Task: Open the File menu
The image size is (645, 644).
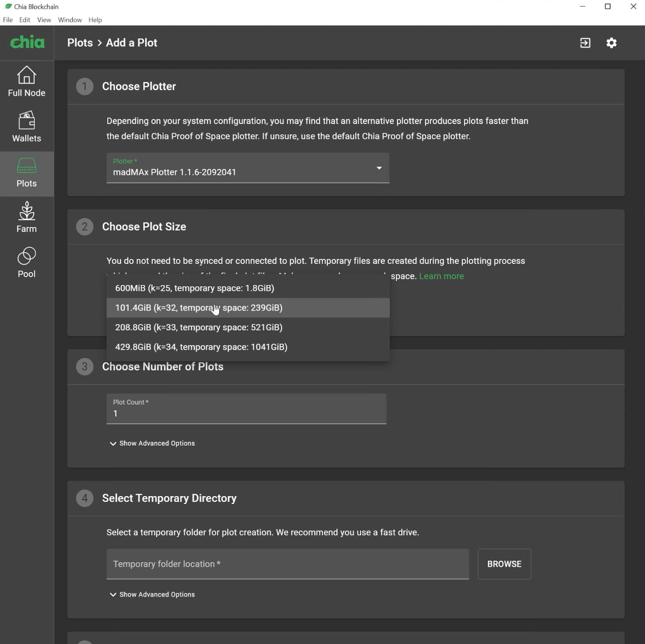Action: pyautogui.click(x=8, y=20)
